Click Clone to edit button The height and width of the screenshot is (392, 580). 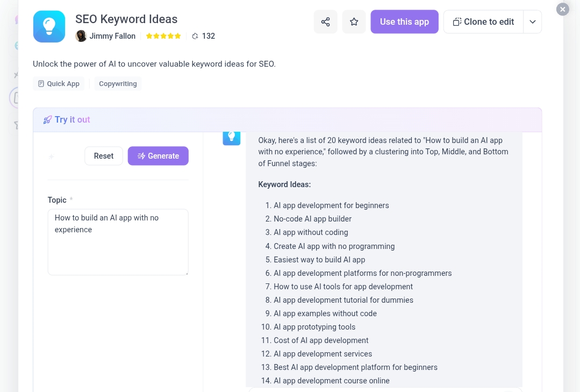point(483,22)
